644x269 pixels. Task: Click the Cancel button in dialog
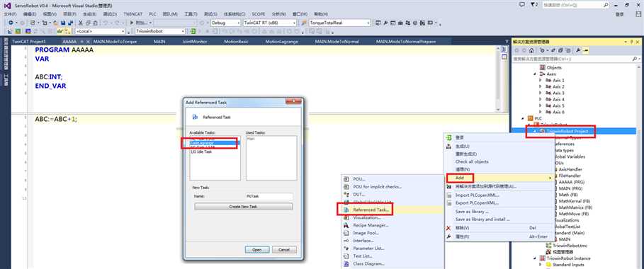(x=284, y=250)
